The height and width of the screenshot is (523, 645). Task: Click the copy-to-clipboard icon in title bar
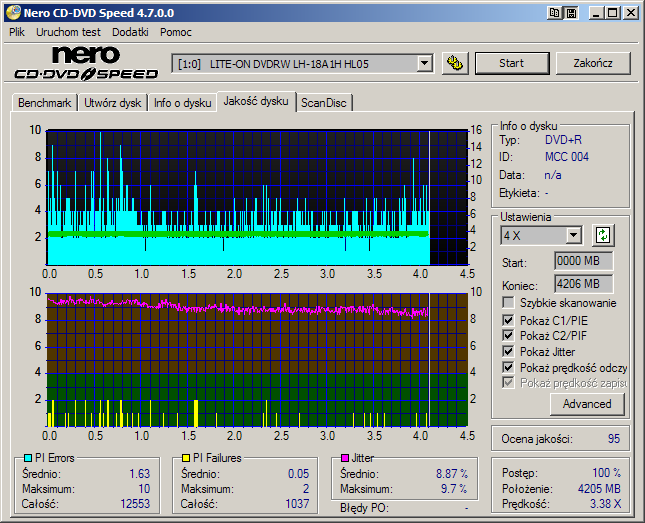[x=554, y=13]
